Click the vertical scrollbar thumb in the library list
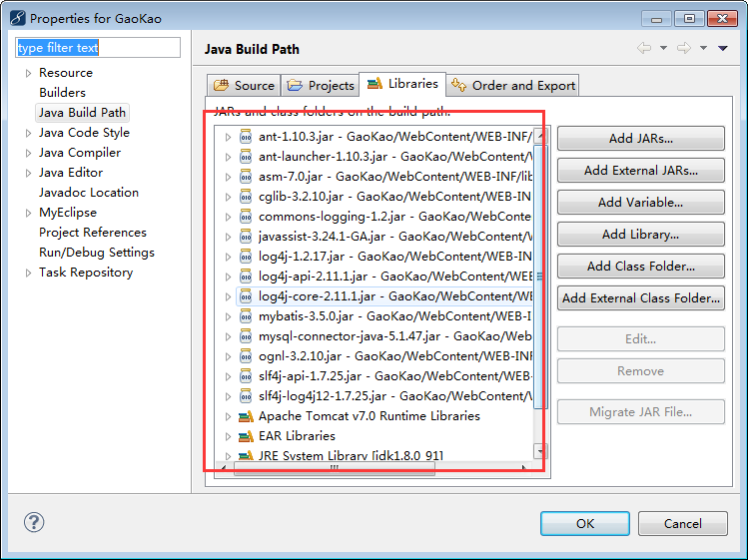This screenshot has height=560, width=748. [x=540, y=277]
